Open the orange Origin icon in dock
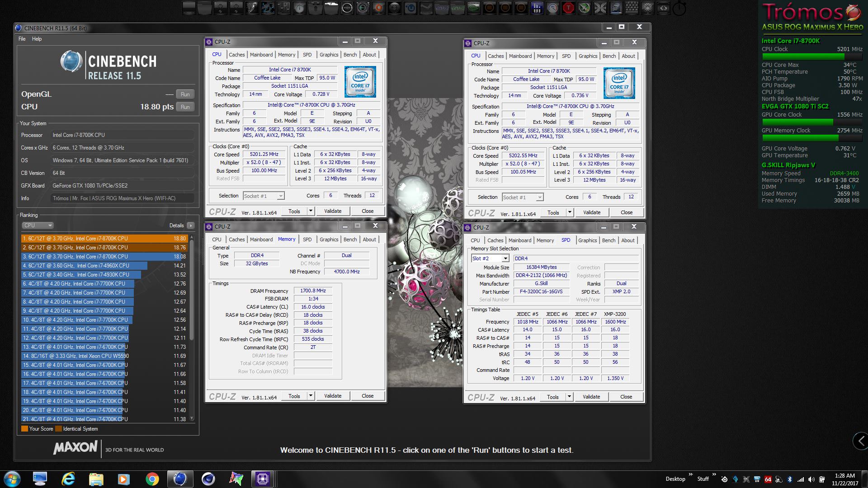The height and width of the screenshot is (488, 868). (x=378, y=8)
